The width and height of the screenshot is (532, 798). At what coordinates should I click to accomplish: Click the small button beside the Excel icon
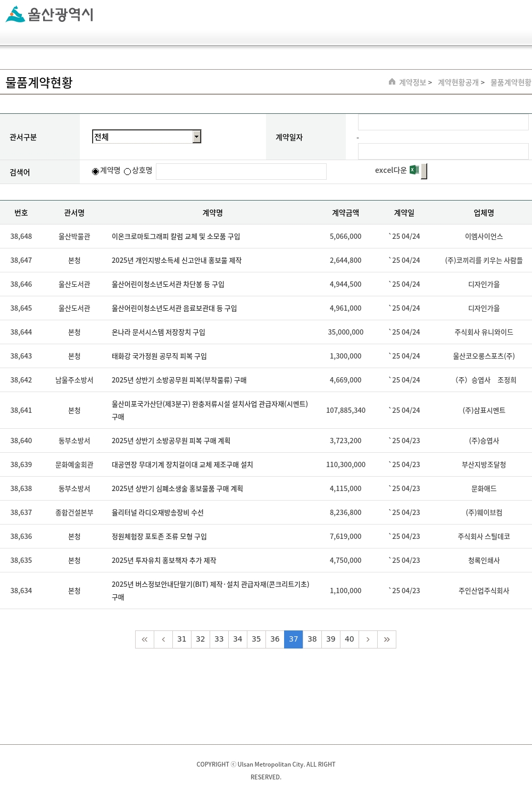pyautogui.click(x=424, y=171)
